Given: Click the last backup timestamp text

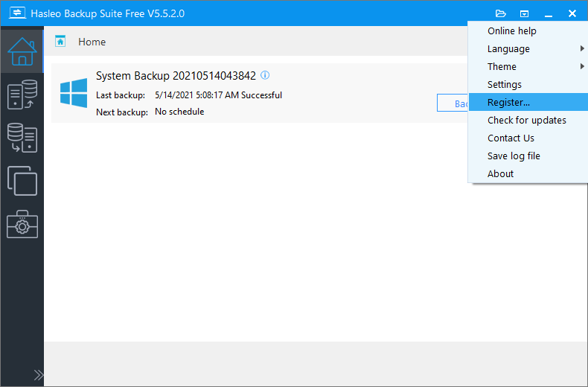Looking at the screenshot, I should (218, 95).
